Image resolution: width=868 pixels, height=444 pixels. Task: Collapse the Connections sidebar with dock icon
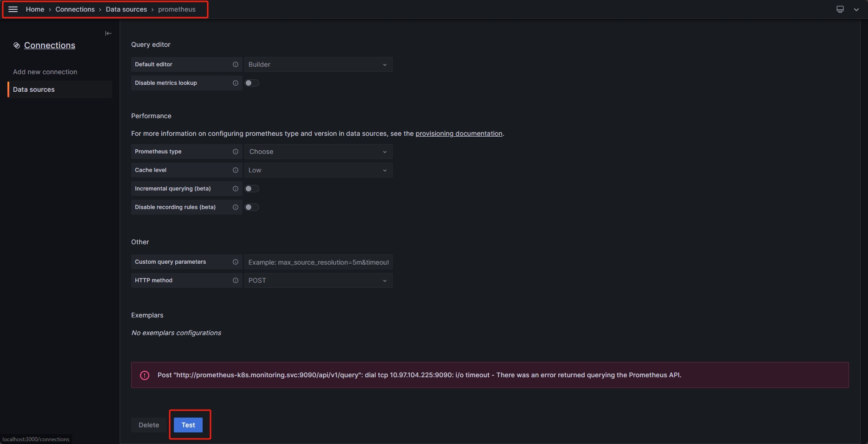pyautogui.click(x=108, y=33)
